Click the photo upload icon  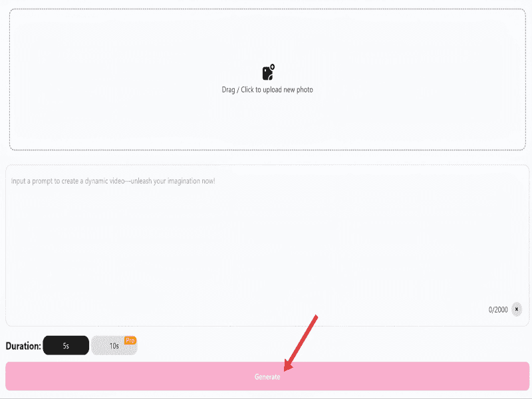coord(268,72)
